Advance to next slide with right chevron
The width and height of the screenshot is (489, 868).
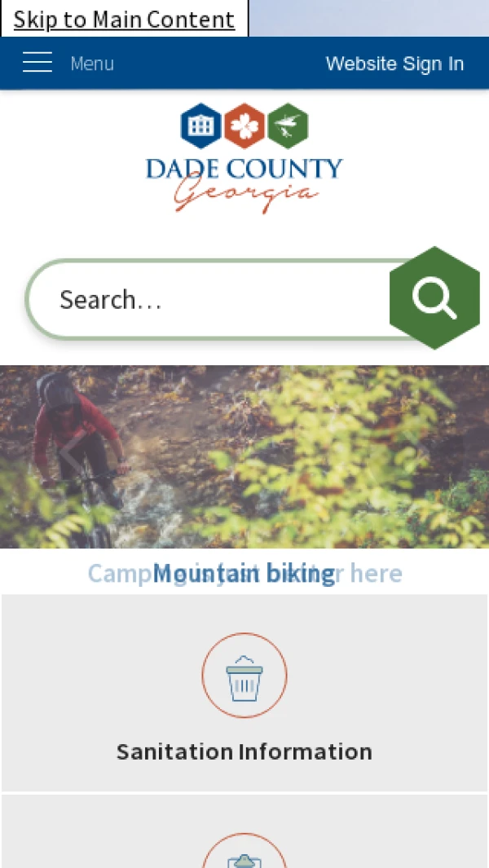(419, 453)
